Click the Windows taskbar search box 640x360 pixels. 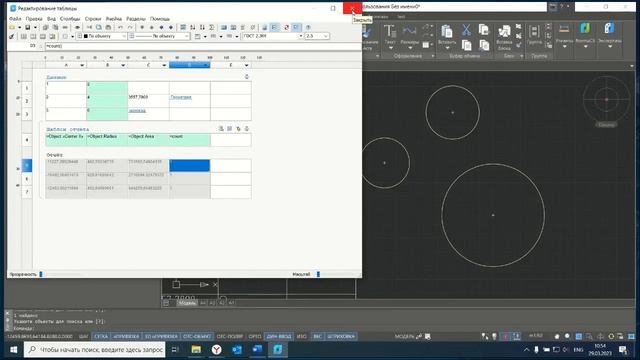tap(95, 350)
